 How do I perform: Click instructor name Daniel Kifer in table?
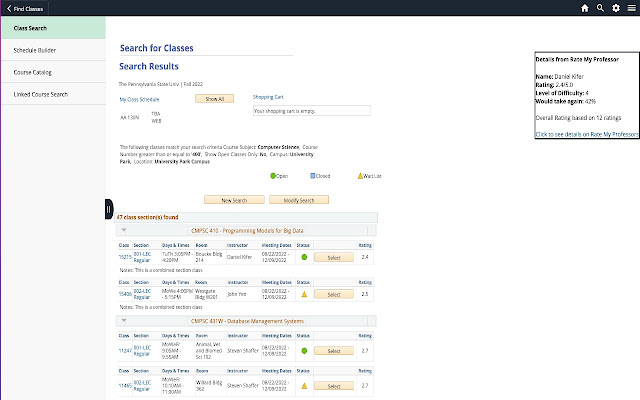click(239, 257)
